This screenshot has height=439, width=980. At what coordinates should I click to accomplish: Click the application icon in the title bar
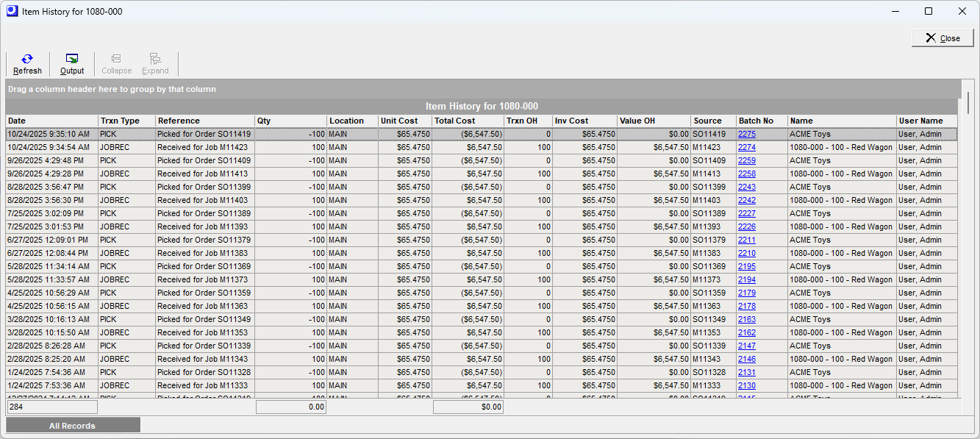[x=10, y=11]
